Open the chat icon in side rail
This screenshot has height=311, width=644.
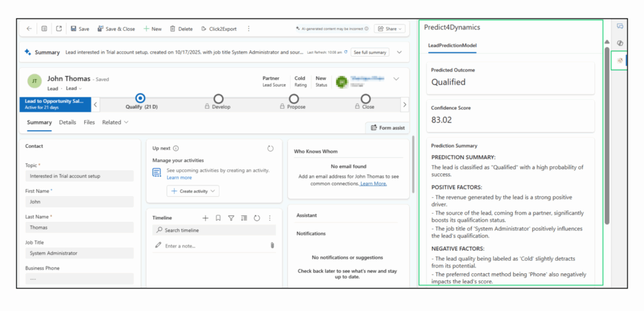(x=620, y=26)
